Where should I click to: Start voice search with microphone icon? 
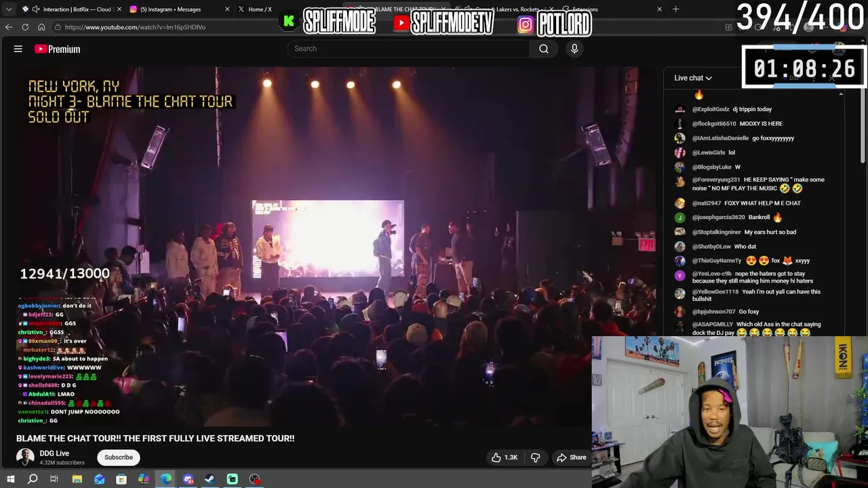[x=574, y=49]
